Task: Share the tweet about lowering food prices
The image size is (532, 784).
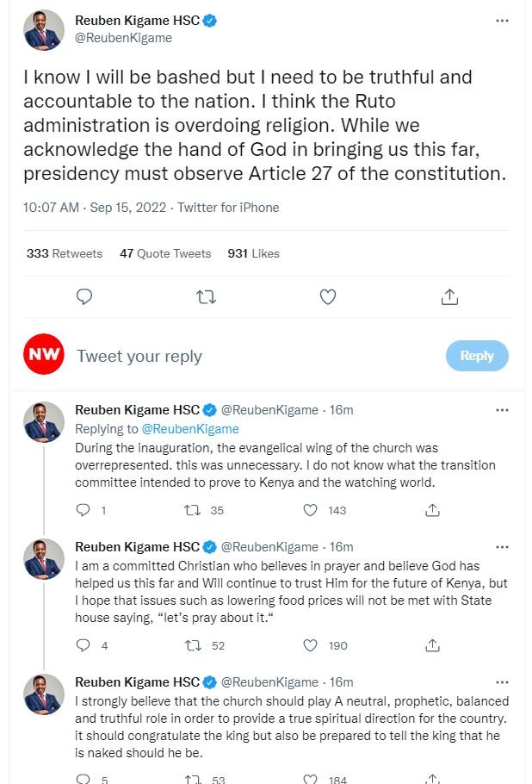Action: point(433,644)
